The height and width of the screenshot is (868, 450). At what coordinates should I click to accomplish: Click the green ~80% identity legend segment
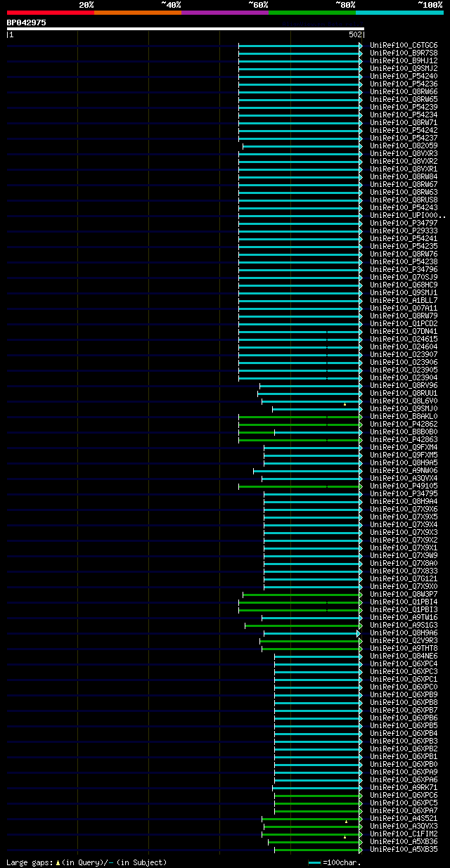(x=311, y=13)
